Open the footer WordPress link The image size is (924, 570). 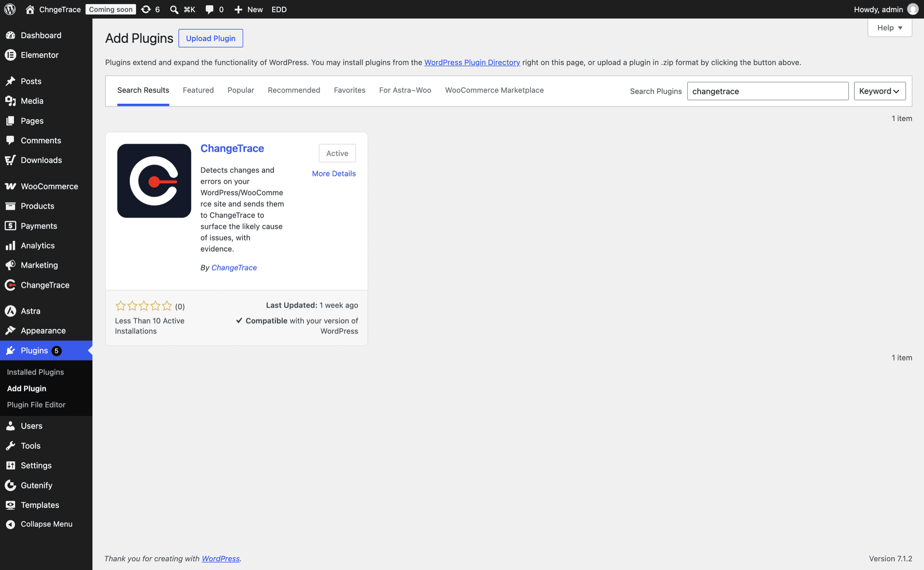(x=220, y=558)
